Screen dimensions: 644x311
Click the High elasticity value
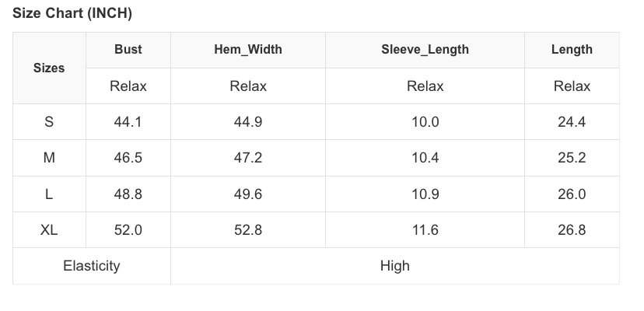click(394, 266)
